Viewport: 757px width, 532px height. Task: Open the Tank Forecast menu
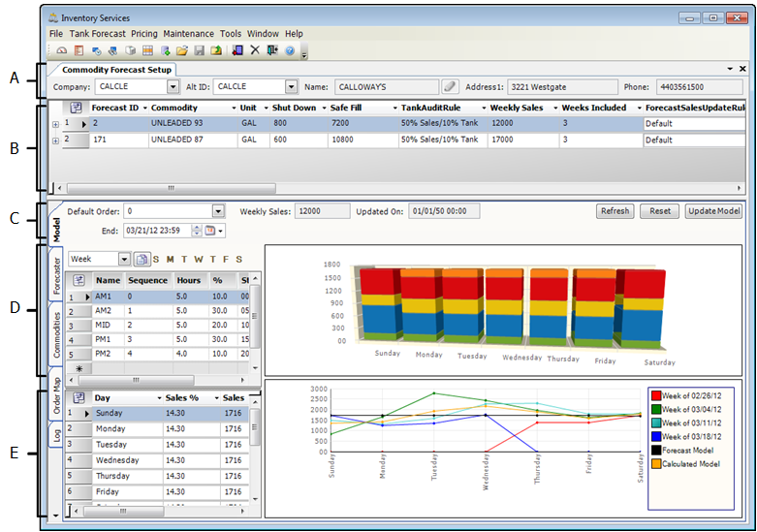97,34
